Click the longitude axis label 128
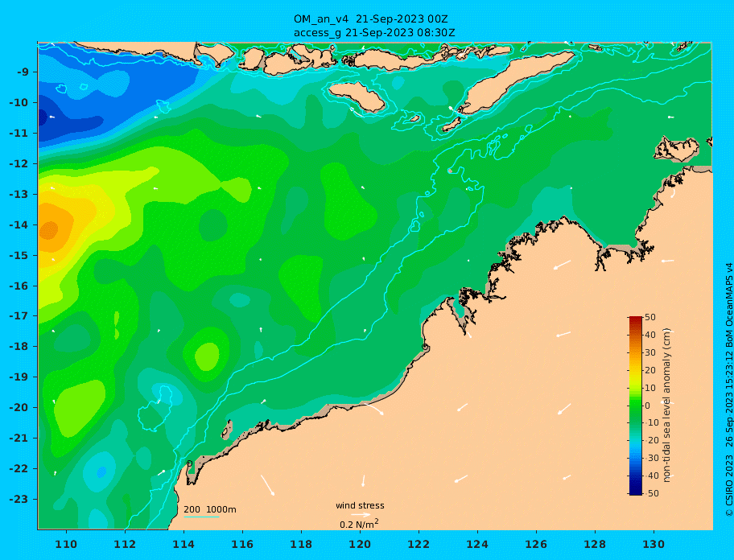Viewport: 734px width, 560px height. [x=595, y=544]
